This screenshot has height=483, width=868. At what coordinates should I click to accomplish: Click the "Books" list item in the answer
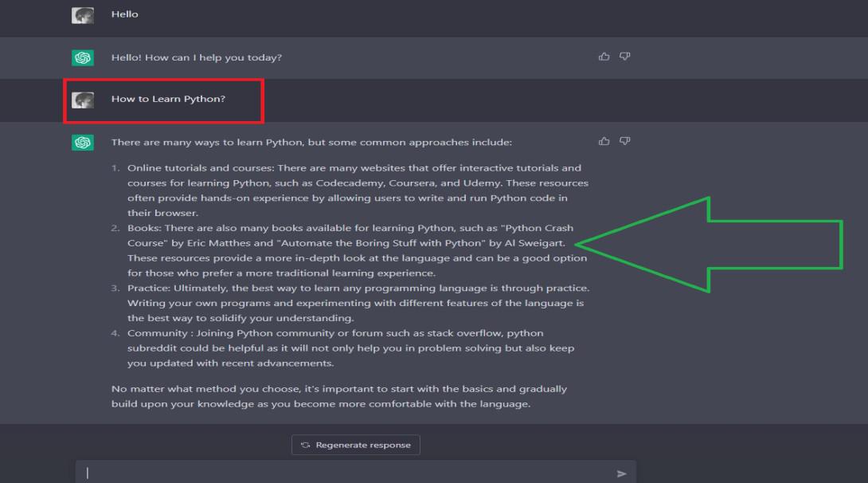[357, 250]
